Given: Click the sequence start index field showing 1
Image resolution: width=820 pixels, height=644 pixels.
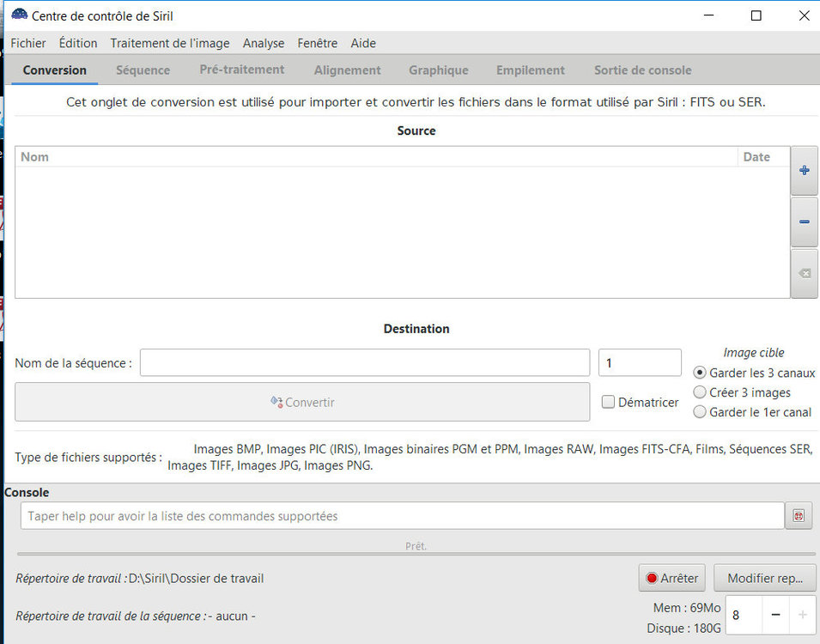Looking at the screenshot, I should click(640, 362).
